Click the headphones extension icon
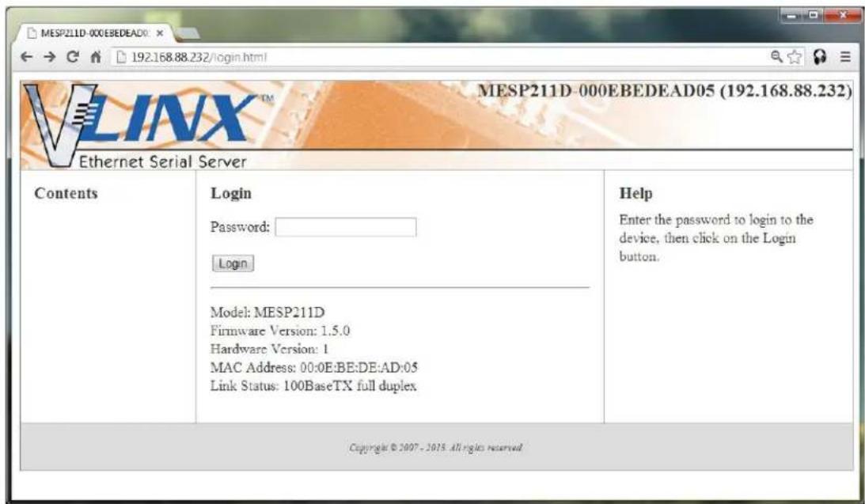Screen dimensions: 865x504 tap(820, 57)
